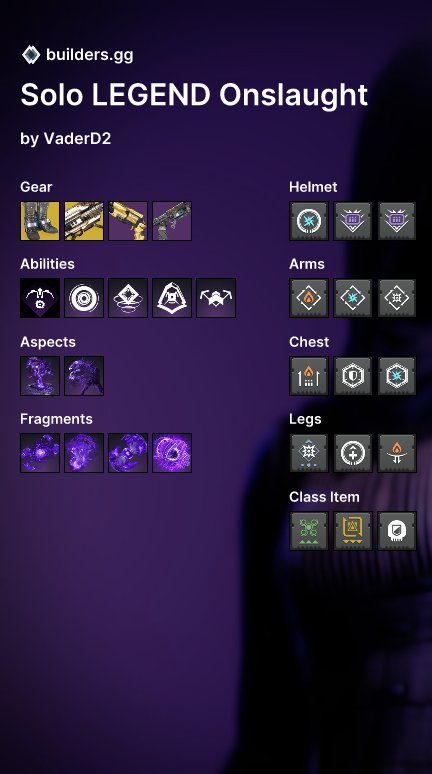
Task: Select the fourth Fragments swirl icon
Action: pyautogui.click(x=172, y=453)
